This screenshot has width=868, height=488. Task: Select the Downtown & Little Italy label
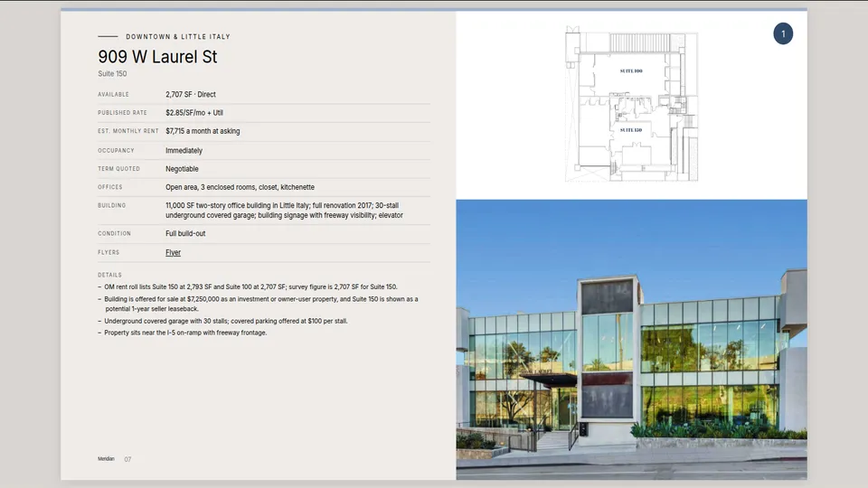pyautogui.click(x=178, y=36)
